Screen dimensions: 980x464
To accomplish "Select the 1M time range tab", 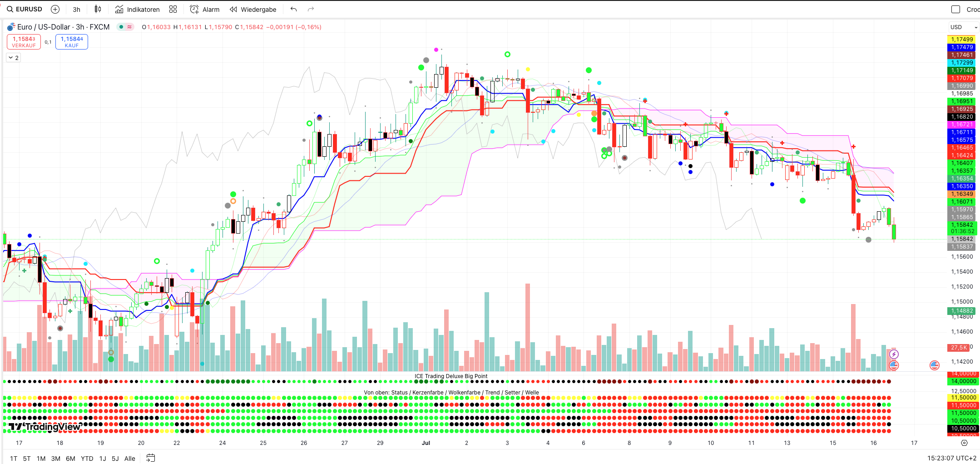I will [41, 458].
